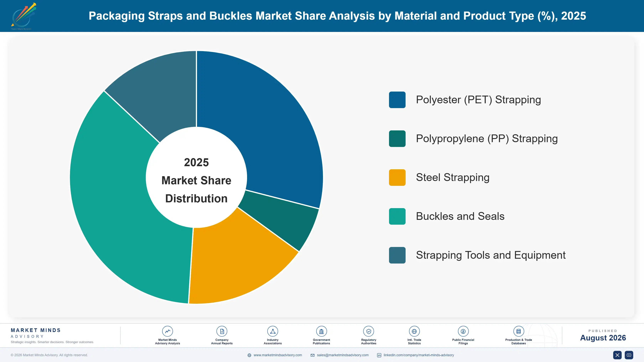Click the Regulatory Authorities shield icon
This screenshot has width=644, height=362.
pos(368,331)
